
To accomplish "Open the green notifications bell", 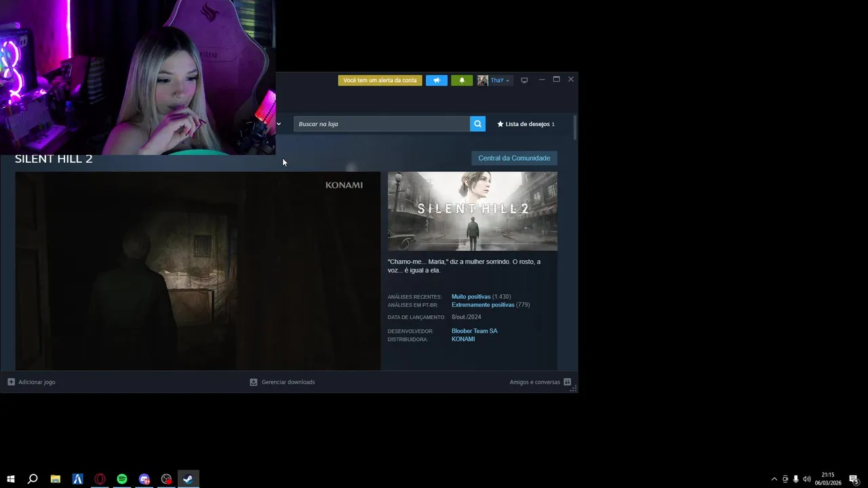I will coord(462,80).
